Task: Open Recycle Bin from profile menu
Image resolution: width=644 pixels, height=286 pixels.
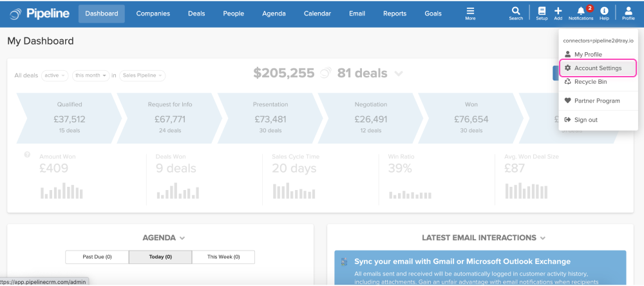Action: [x=590, y=82]
